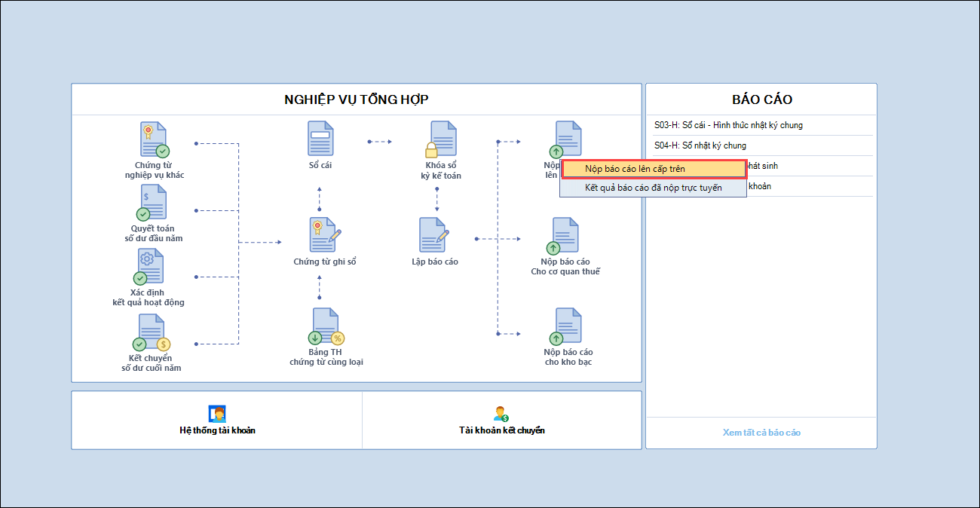Screen dimensions: 980x508
Task: Open the Lập báo cáo icon
Action: tap(434, 235)
